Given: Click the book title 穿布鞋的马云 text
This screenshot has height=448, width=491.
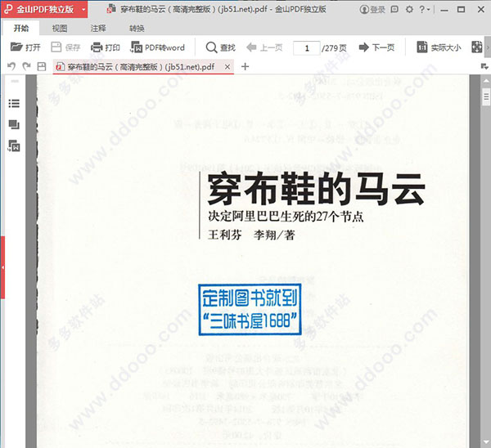Looking at the screenshot, I should (x=316, y=190).
